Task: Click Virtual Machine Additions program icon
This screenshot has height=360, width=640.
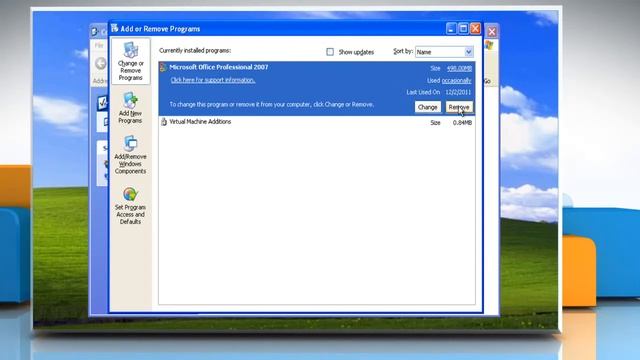Action: click(164, 122)
